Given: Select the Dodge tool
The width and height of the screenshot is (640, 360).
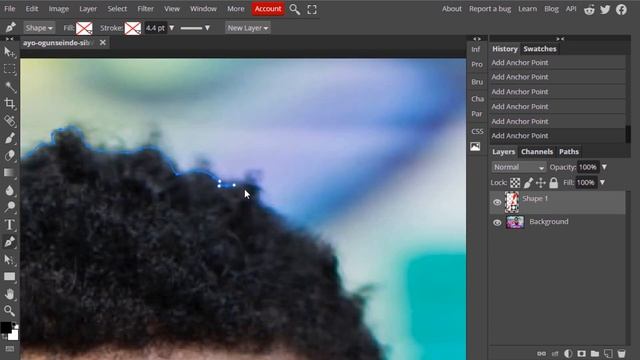Looking at the screenshot, I should coord(9,207).
